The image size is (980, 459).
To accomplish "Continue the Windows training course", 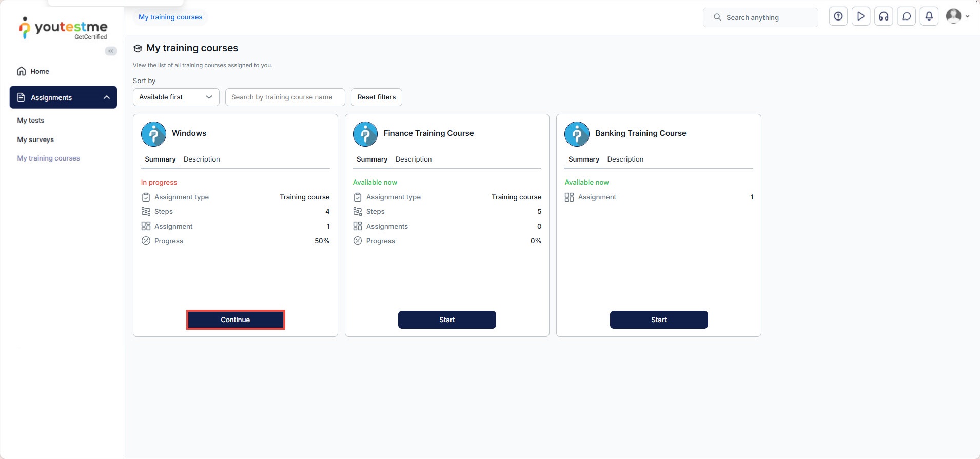I will (235, 320).
